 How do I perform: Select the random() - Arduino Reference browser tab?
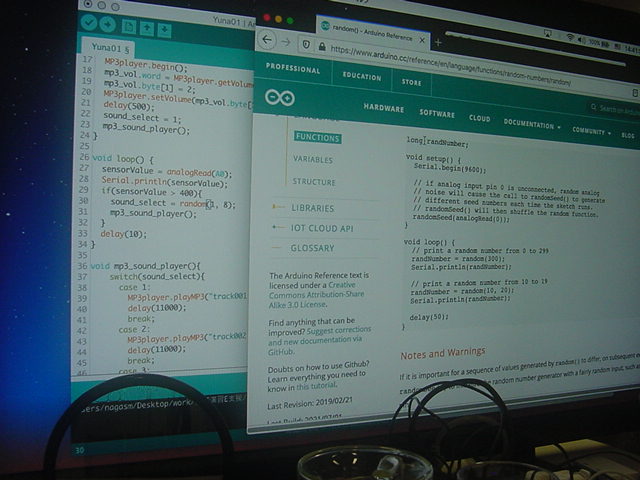click(x=372, y=32)
